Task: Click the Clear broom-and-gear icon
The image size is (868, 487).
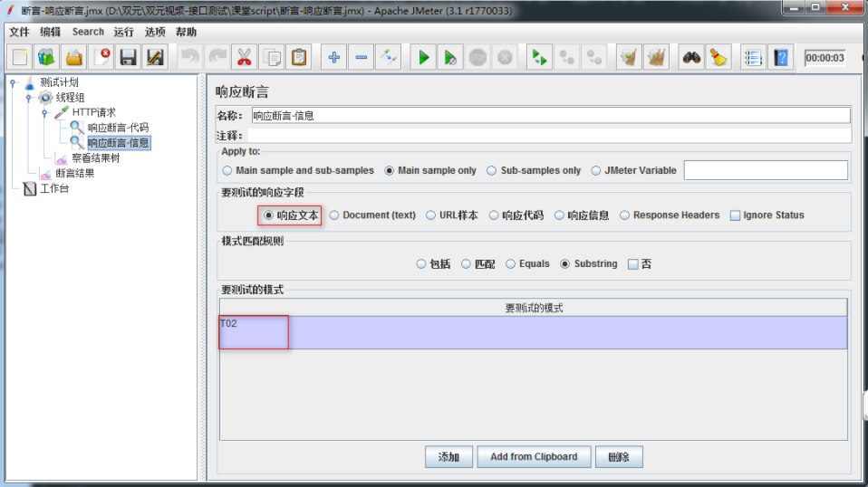Action: [629, 58]
